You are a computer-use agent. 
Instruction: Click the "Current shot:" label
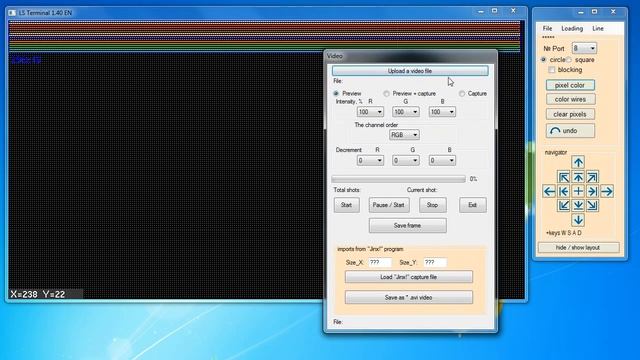[x=422, y=190]
